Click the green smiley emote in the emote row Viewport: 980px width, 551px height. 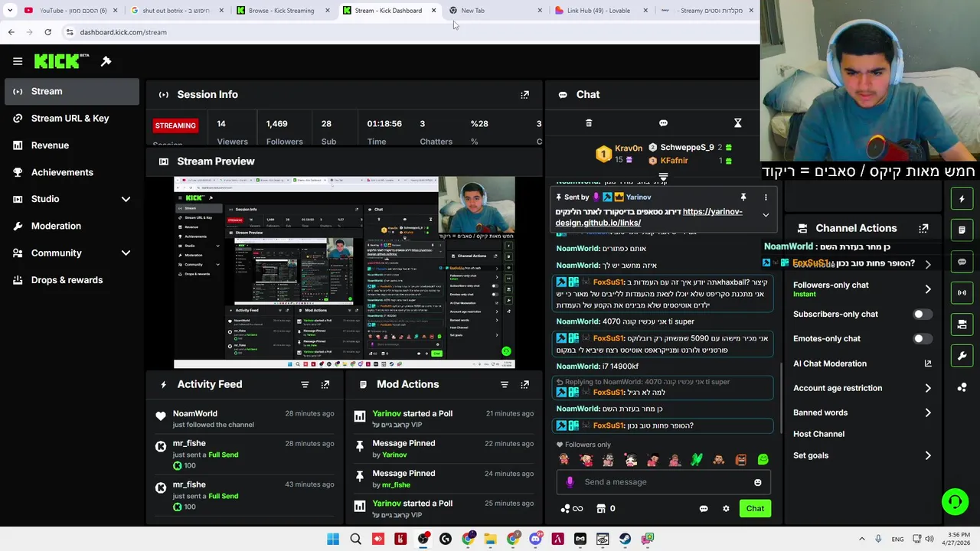[763, 460]
